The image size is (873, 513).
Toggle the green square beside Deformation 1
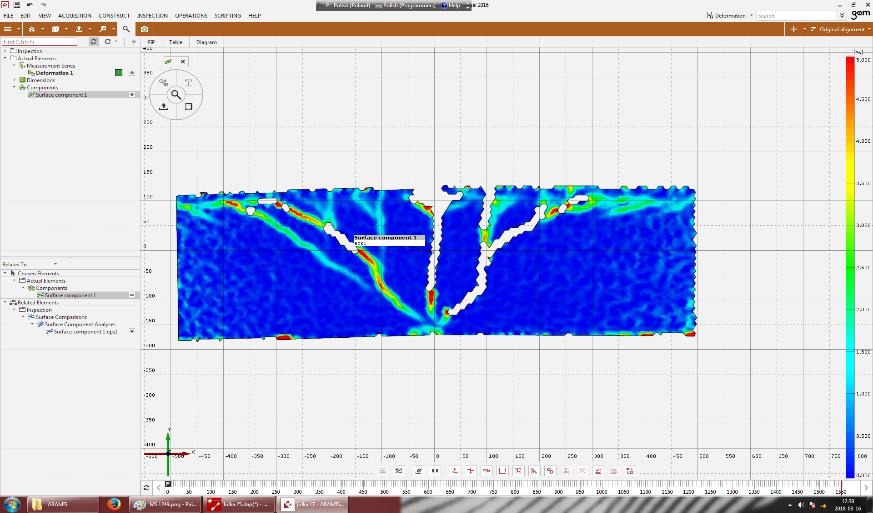118,72
